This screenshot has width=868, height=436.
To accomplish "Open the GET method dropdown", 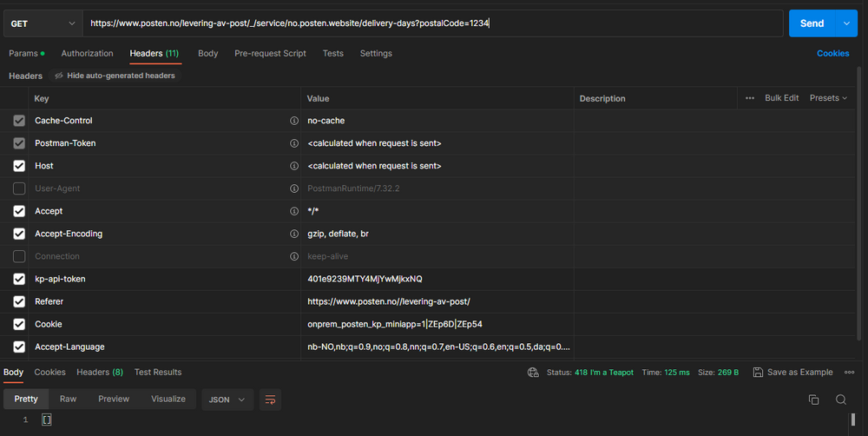I will [42, 23].
